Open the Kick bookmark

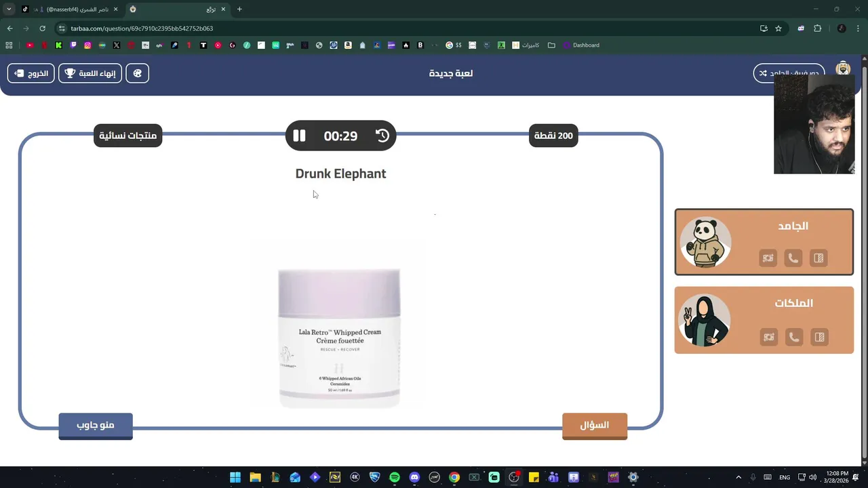[x=58, y=45]
